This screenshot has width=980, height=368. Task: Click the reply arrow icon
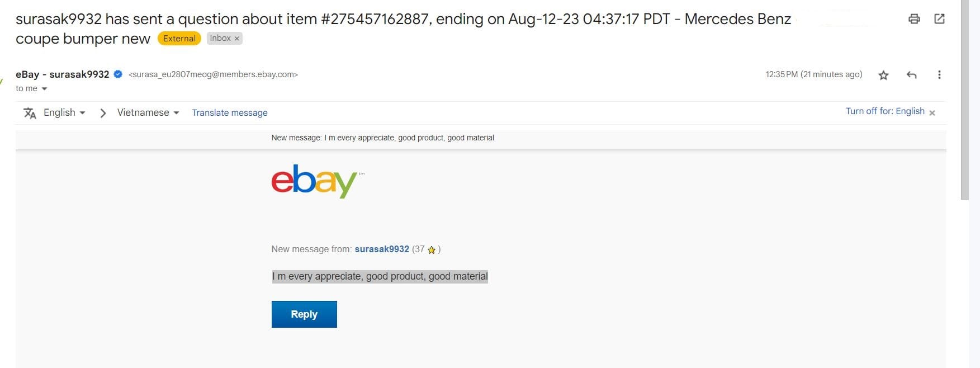tap(912, 75)
